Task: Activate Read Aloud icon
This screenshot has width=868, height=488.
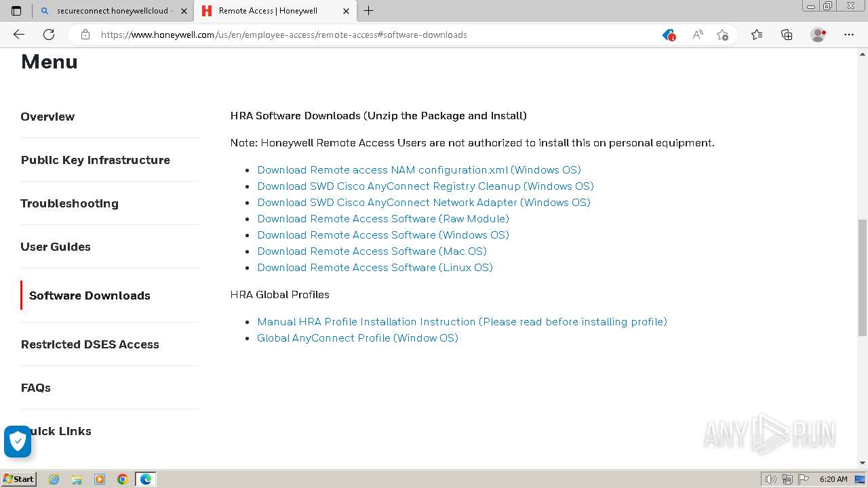Action: (697, 35)
